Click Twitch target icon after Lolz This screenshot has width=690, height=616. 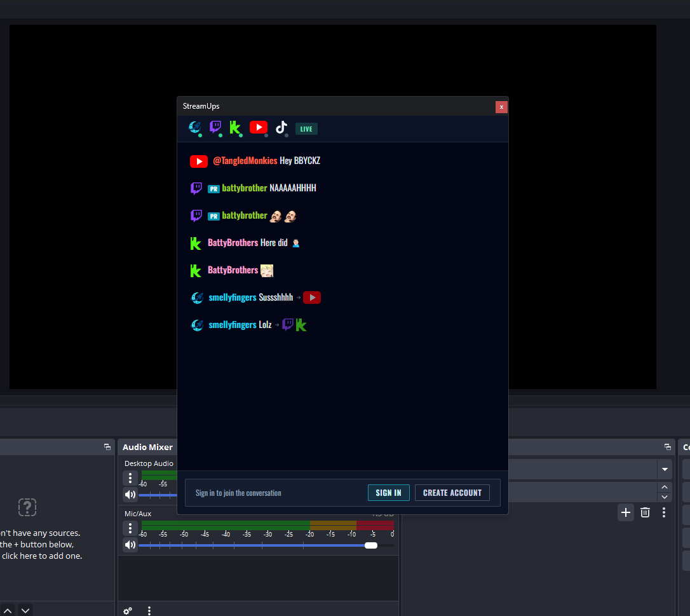[x=288, y=325]
